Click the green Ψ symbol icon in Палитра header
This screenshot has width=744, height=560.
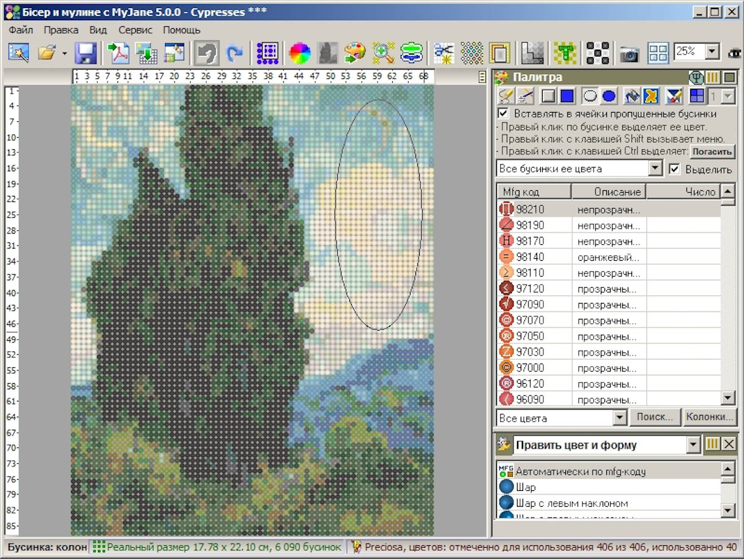[696, 77]
